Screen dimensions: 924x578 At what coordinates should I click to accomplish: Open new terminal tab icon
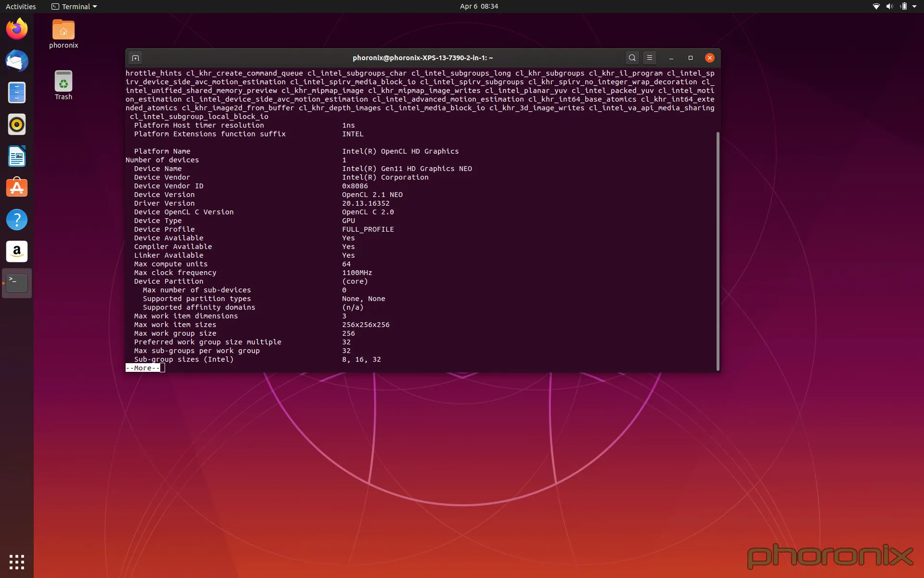coord(135,58)
